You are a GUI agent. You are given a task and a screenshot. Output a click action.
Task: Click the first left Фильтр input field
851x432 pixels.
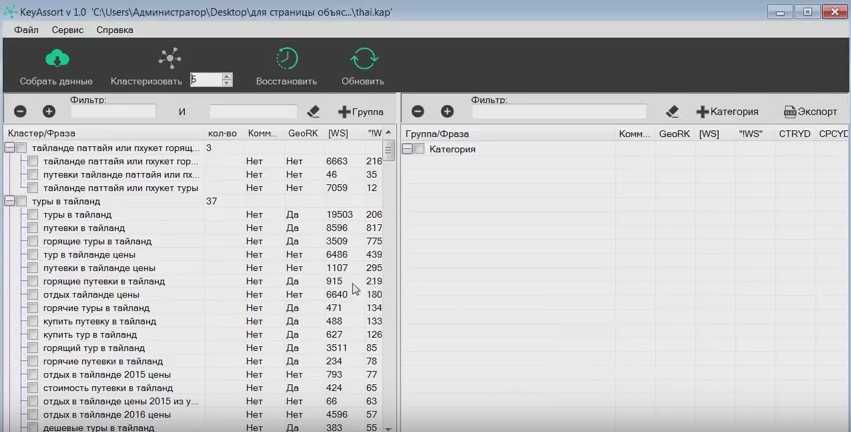(x=113, y=112)
